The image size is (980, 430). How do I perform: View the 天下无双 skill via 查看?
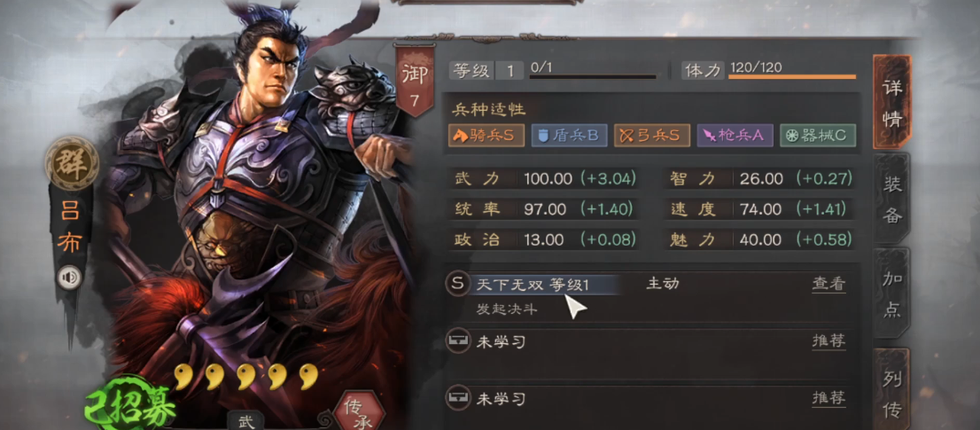pos(828,284)
